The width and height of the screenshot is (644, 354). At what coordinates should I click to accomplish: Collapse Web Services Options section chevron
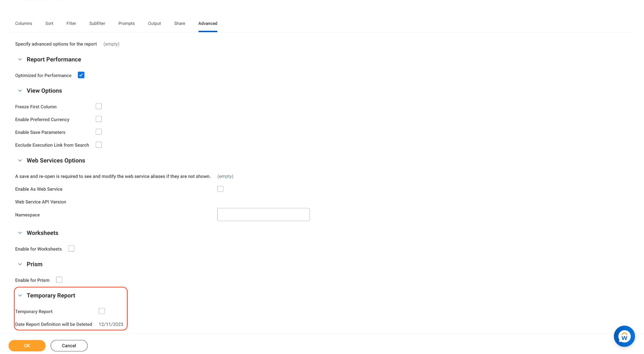[x=20, y=161]
